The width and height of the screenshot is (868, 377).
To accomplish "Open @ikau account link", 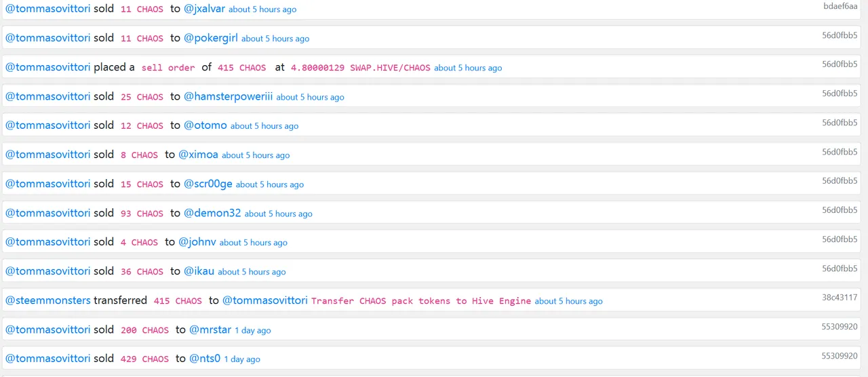I will (199, 271).
